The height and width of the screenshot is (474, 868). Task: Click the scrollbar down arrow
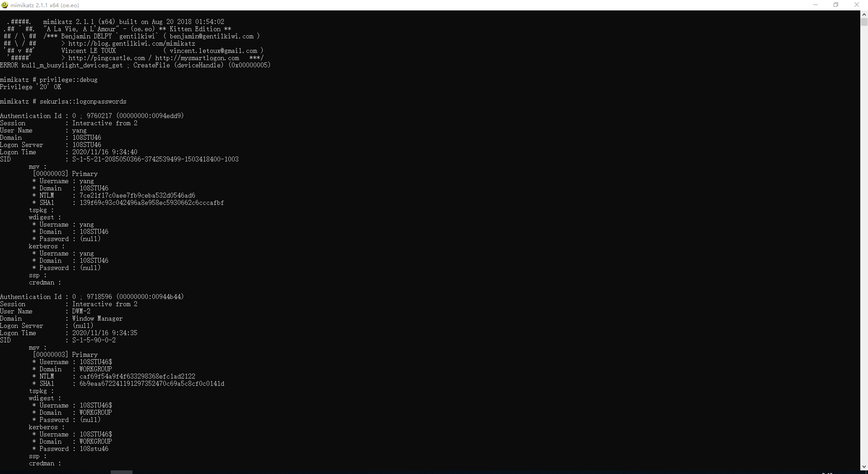tap(864, 466)
